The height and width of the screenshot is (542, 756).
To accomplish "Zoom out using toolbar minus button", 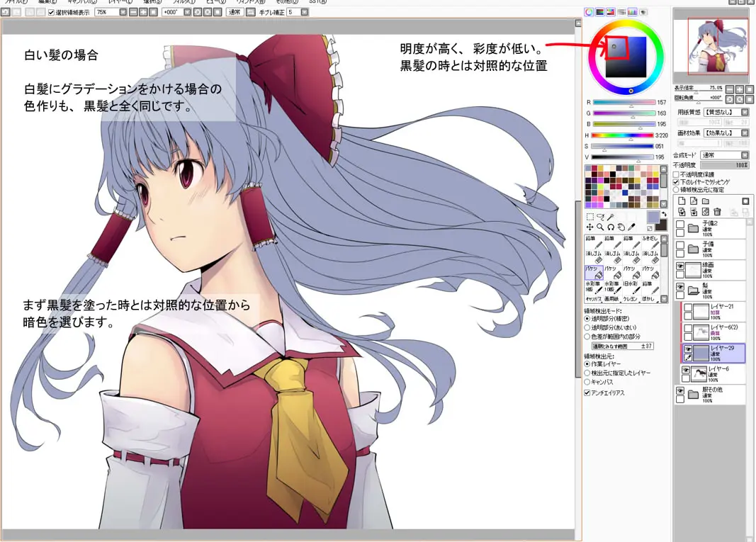I will point(133,12).
